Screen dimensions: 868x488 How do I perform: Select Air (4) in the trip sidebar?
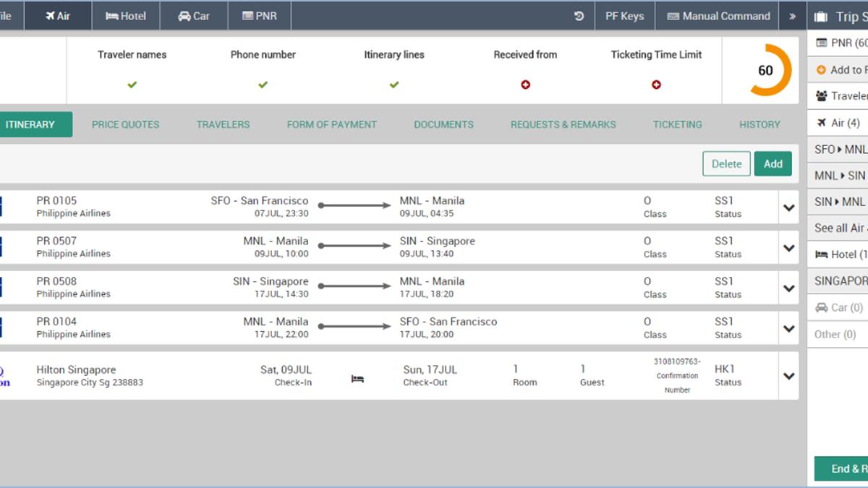pyautogui.click(x=838, y=123)
